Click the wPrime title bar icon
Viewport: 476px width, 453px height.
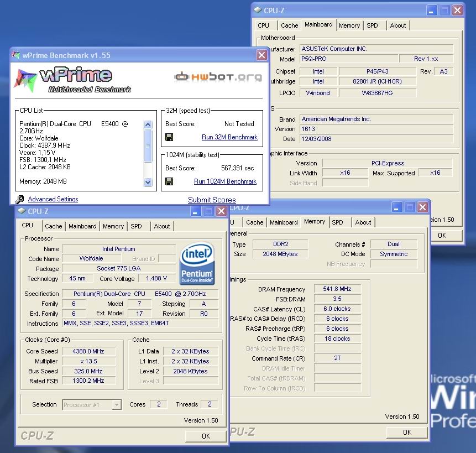(16, 55)
